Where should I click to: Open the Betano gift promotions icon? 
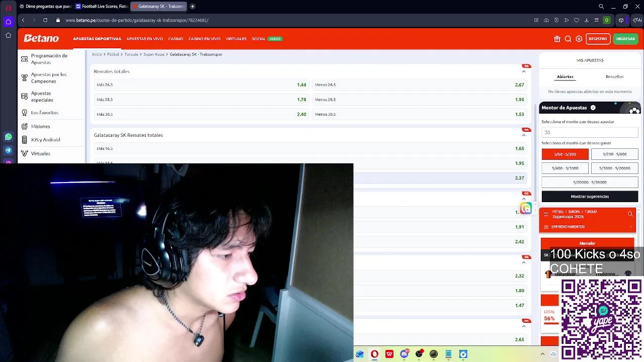pos(557,39)
